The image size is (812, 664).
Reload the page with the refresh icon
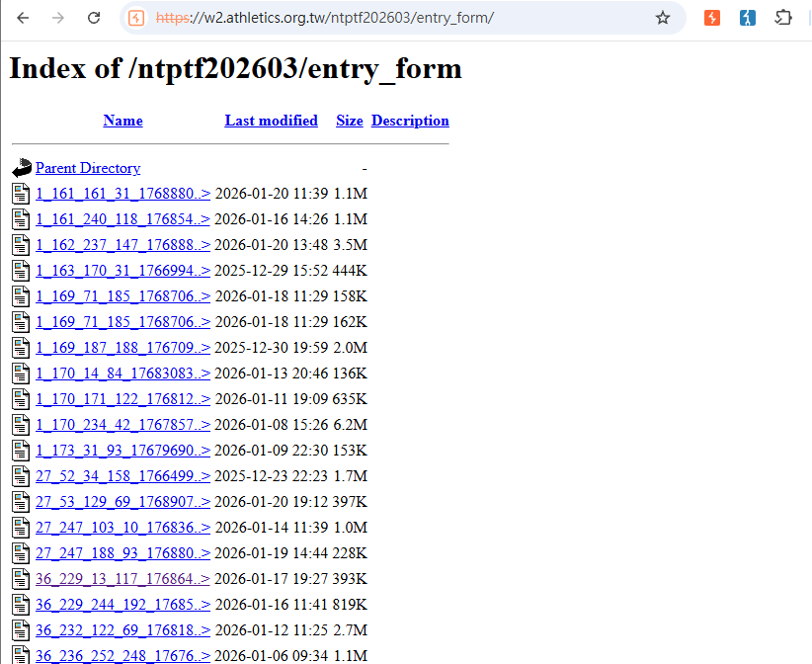click(94, 18)
